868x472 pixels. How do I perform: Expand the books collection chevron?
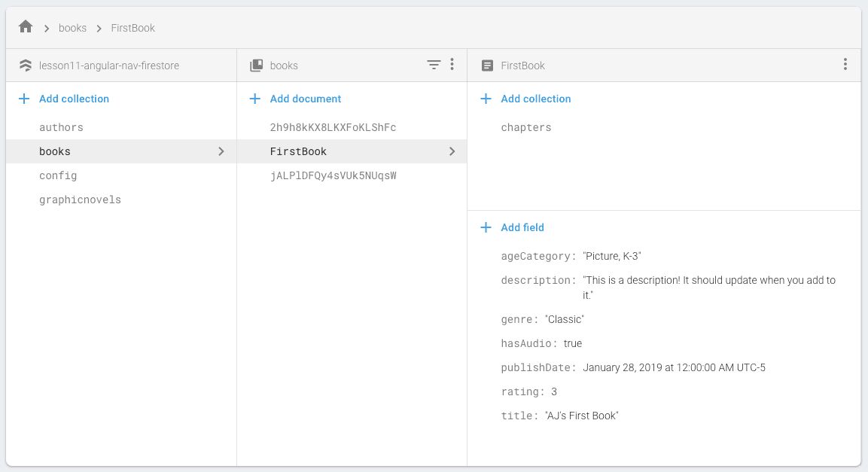tap(221, 151)
